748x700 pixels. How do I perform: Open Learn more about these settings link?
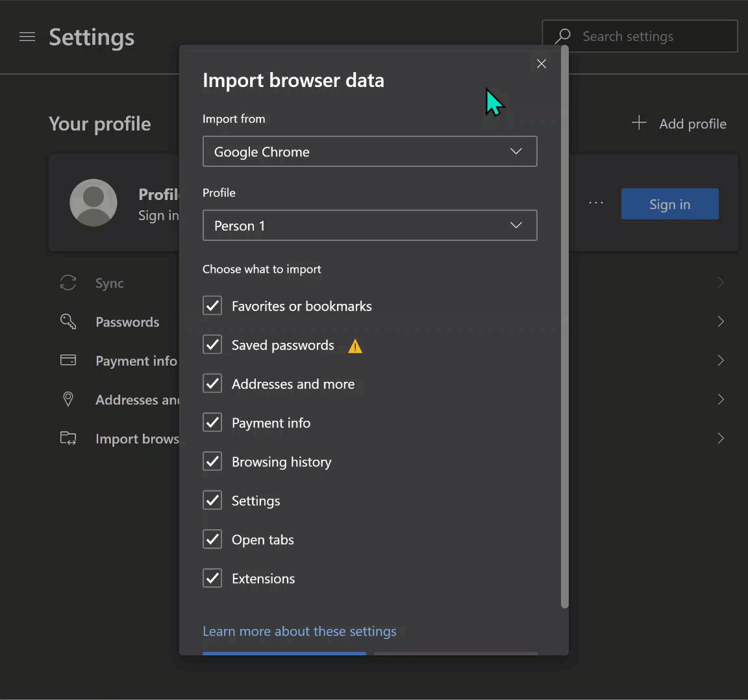[x=299, y=631]
